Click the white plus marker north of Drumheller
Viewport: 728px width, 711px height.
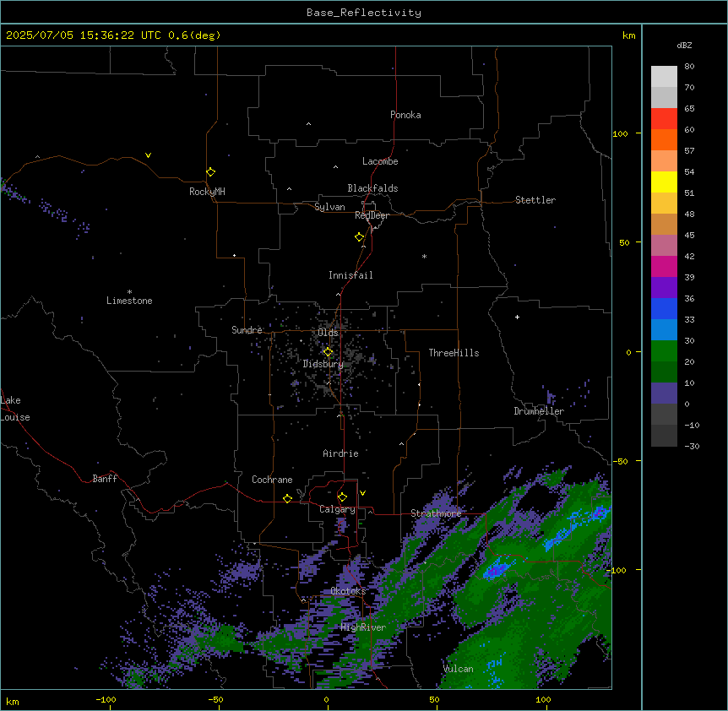pos(517,317)
